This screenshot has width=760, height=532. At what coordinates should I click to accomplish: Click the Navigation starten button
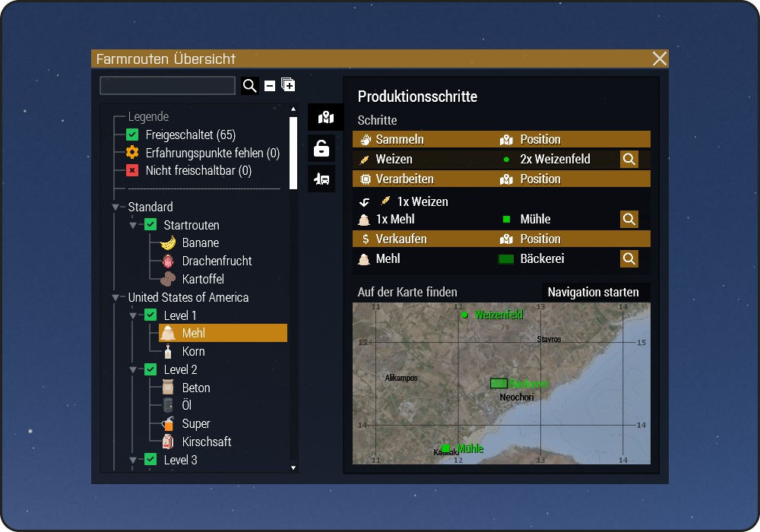tap(594, 292)
